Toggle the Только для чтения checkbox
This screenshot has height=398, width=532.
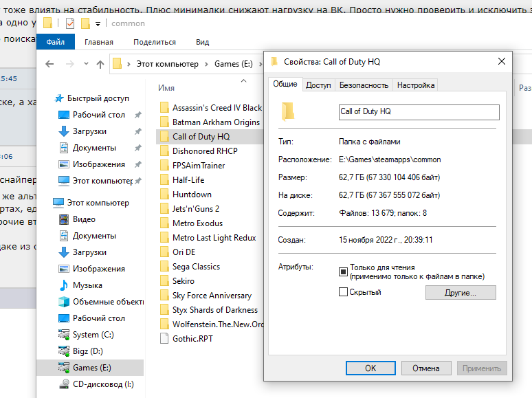pyautogui.click(x=343, y=272)
